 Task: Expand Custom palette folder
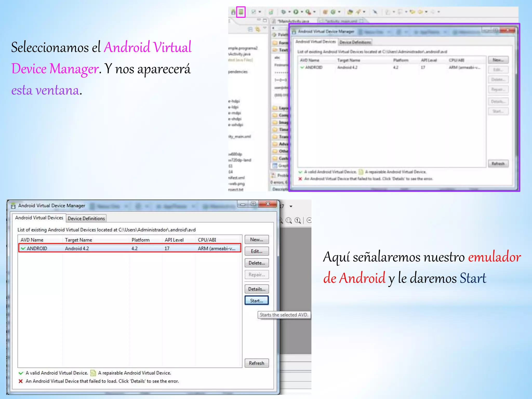pos(280,158)
